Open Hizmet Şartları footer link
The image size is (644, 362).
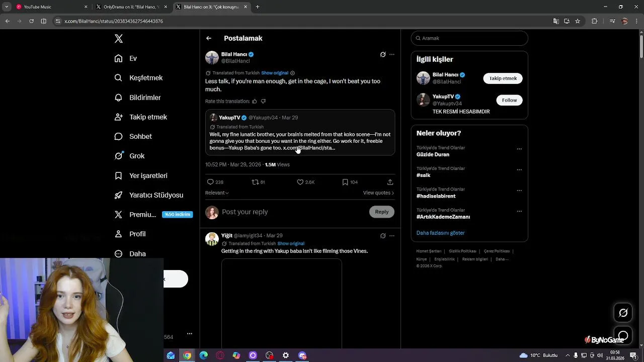(429, 251)
